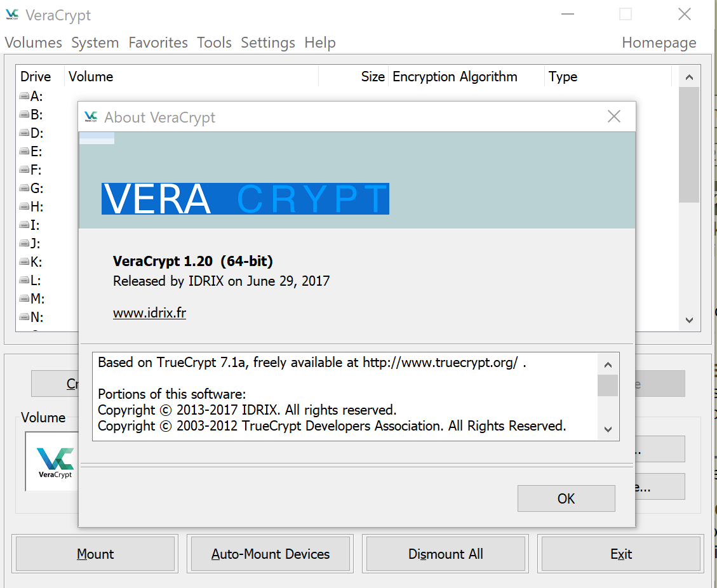Open the Help menu
This screenshot has height=588, width=717.
coord(320,43)
